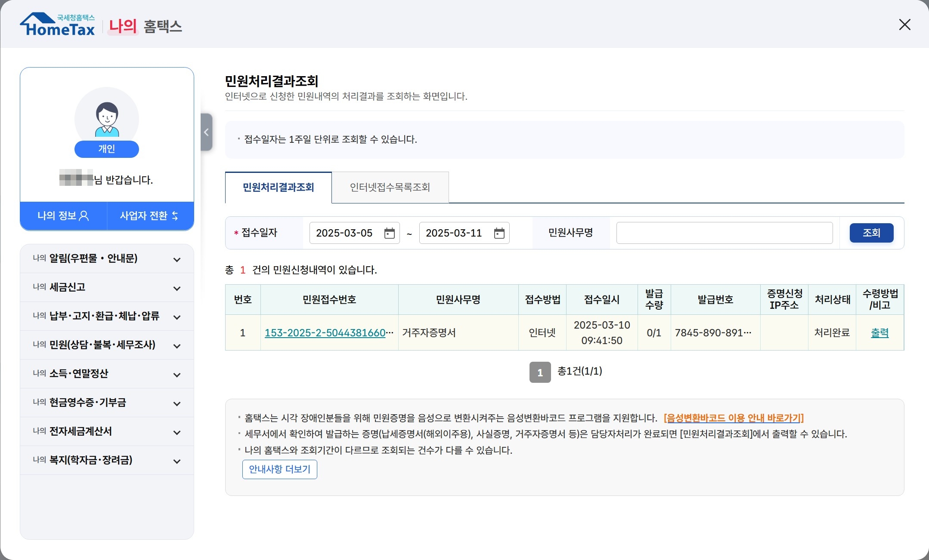The height and width of the screenshot is (560, 929).
Task: Expand 나의 납부·고지·환급·체납·압류 section
Action: tap(107, 316)
